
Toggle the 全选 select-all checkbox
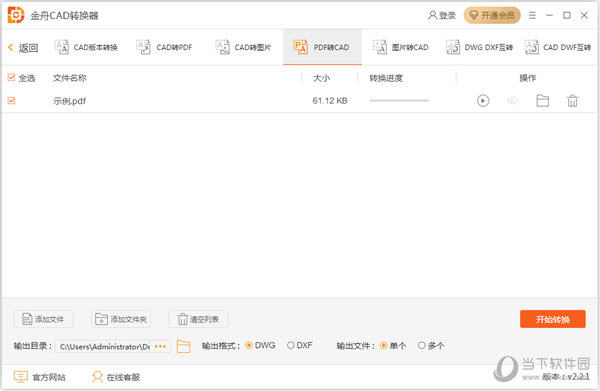(x=11, y=78)
